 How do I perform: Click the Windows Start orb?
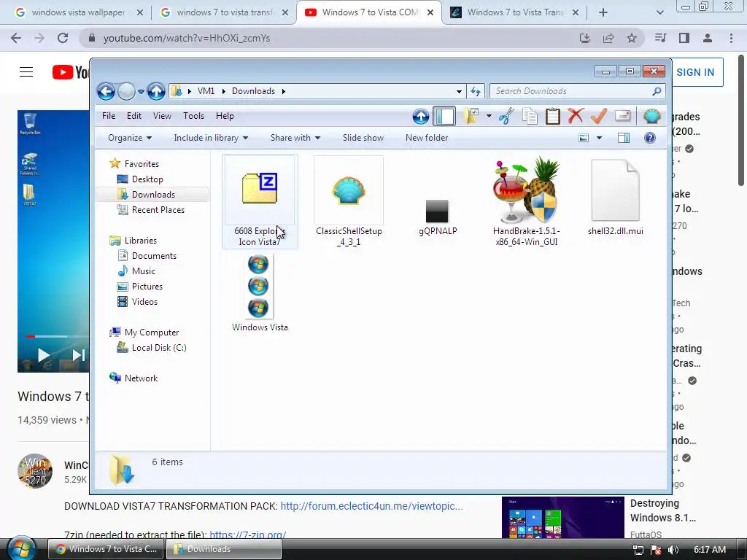coord(20,548)
